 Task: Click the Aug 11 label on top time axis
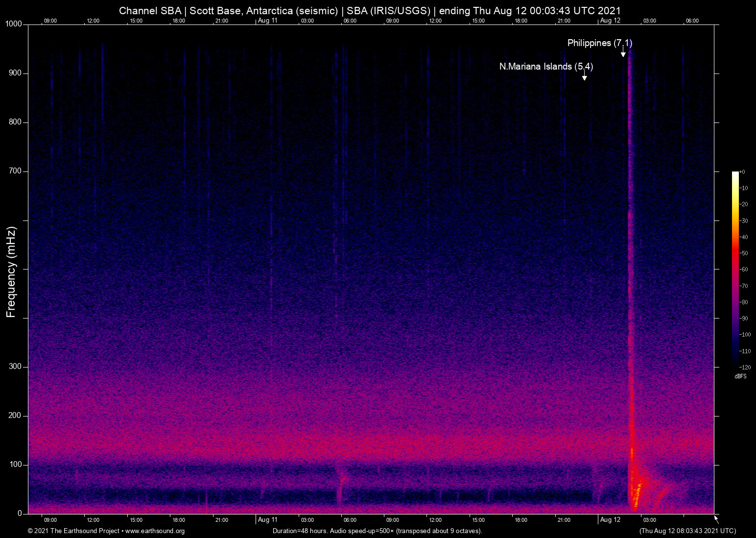[267, 21]
